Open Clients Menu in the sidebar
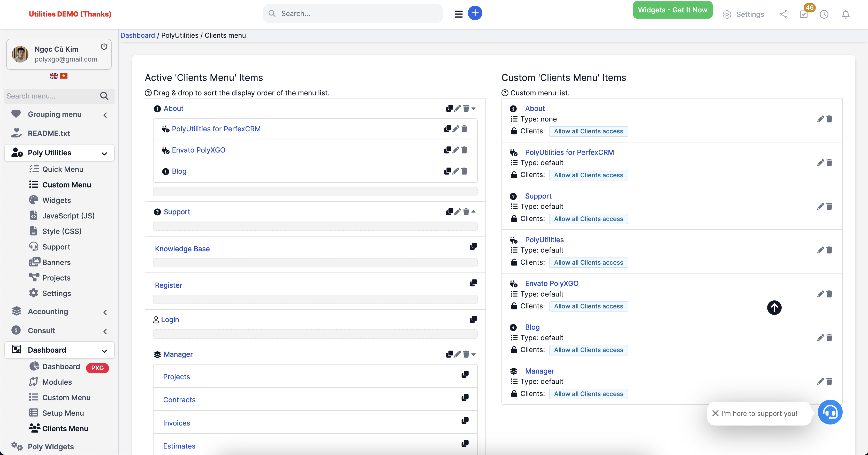This screenshot has height=455, width=868. pyautogui.click(x=65, y=428)
